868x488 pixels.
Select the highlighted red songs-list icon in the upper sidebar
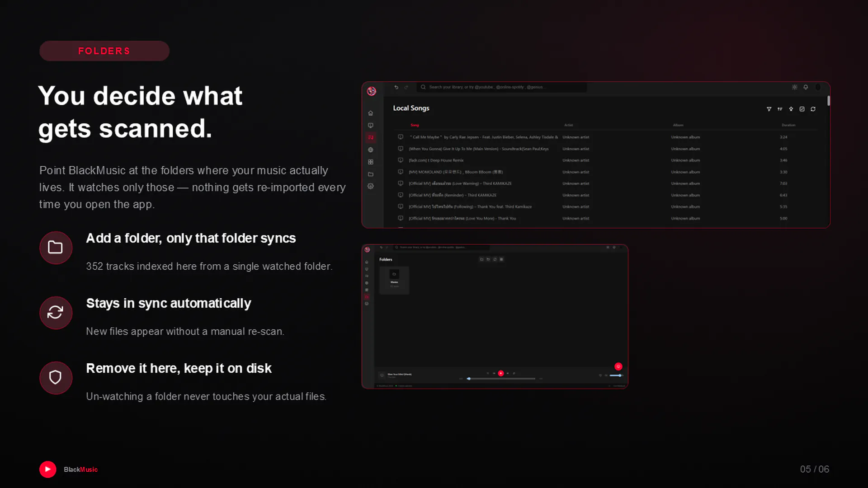point(371,137)
